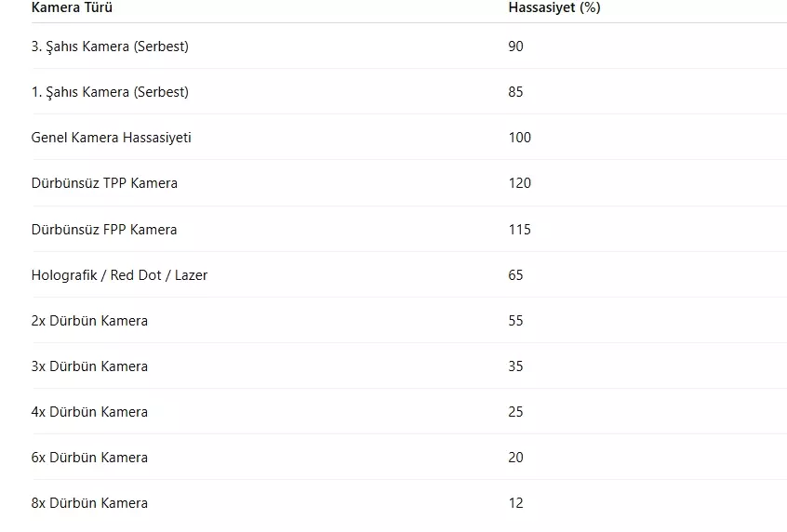Select Holografik / Red Dot / Lazer row

click(119, 275)
